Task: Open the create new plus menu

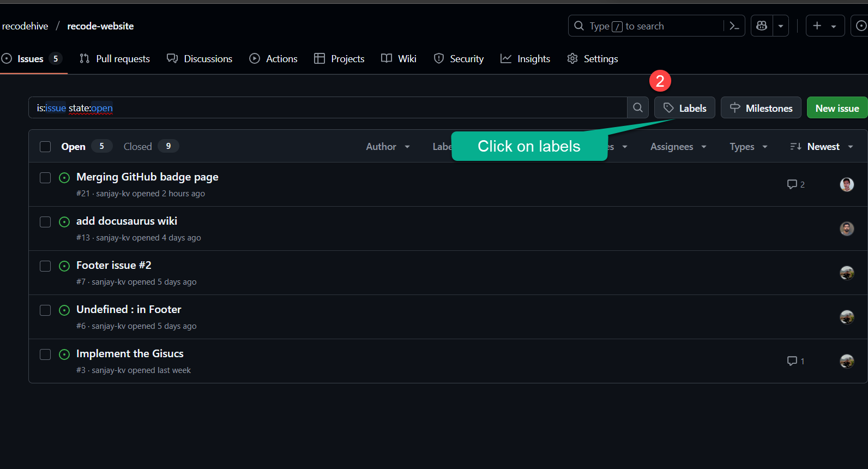Action: [825, 26]
